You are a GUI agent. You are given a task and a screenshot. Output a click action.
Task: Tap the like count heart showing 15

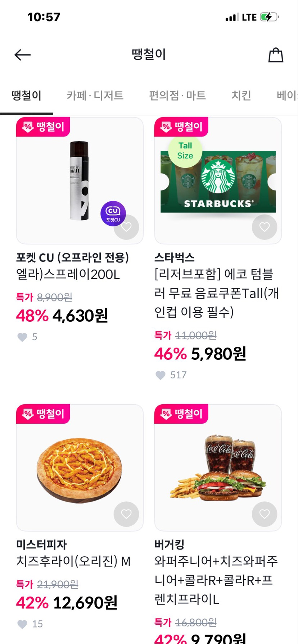pyautogui.click(x=22, y=624)
